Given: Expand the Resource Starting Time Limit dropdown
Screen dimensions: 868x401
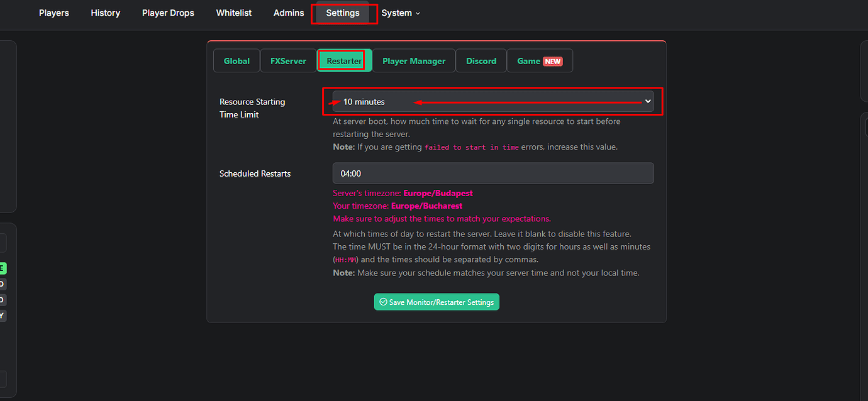Looking at the screenshot, I should coord(493,101).
